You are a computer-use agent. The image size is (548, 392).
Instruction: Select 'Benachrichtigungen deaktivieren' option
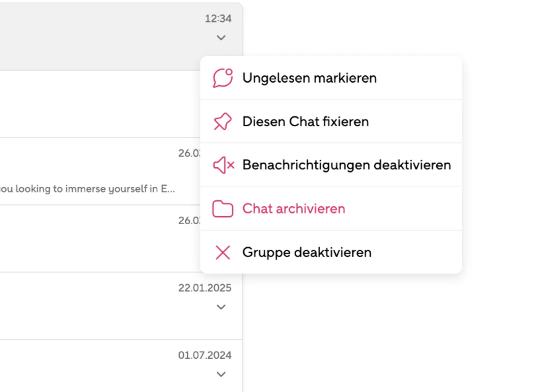tap(331, 165)
